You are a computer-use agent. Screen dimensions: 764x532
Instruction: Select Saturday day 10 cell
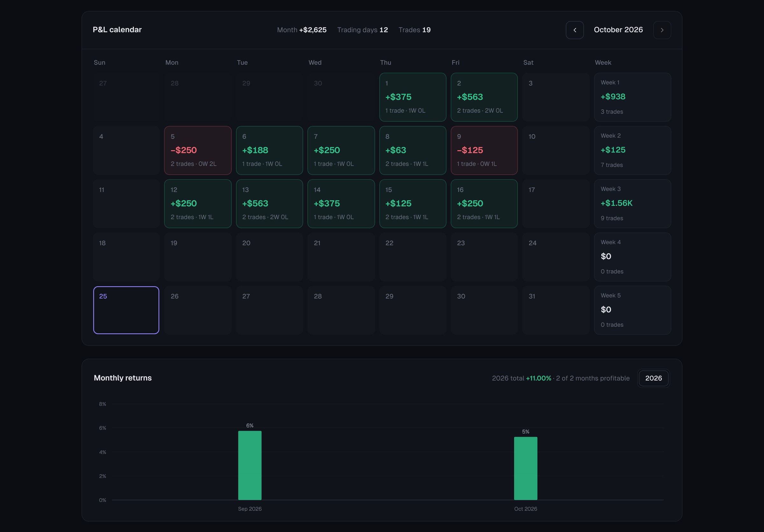(556, 150)
